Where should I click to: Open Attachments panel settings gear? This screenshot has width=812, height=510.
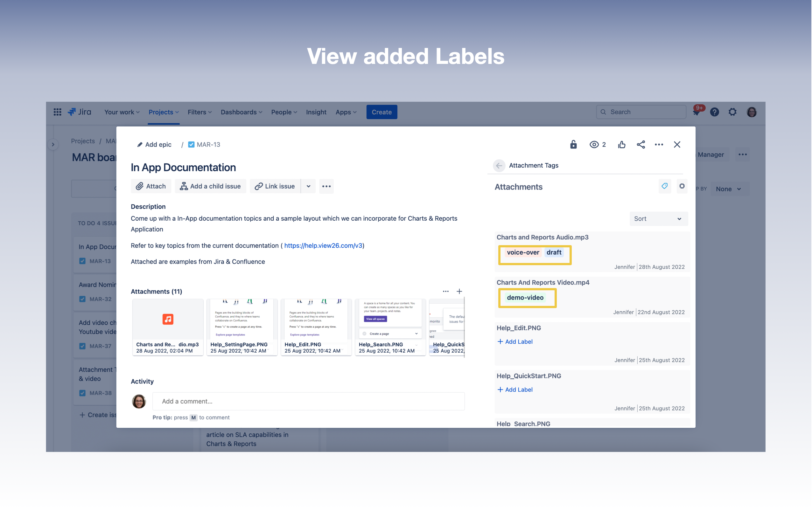[x=682, y=186]
